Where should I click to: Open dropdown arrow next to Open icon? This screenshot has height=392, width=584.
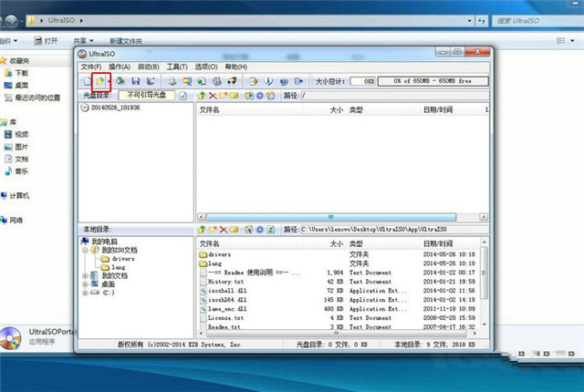click(x=109, y=80)
